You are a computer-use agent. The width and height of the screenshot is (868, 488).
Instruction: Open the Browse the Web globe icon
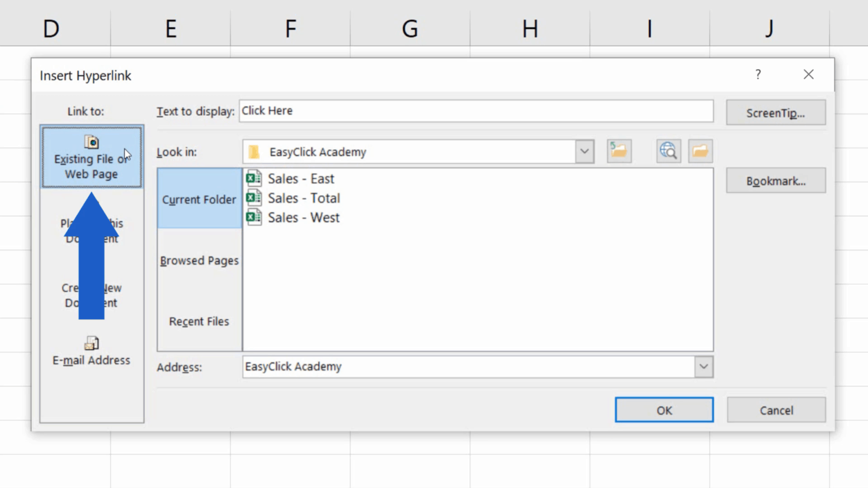(x=668, y=151)
